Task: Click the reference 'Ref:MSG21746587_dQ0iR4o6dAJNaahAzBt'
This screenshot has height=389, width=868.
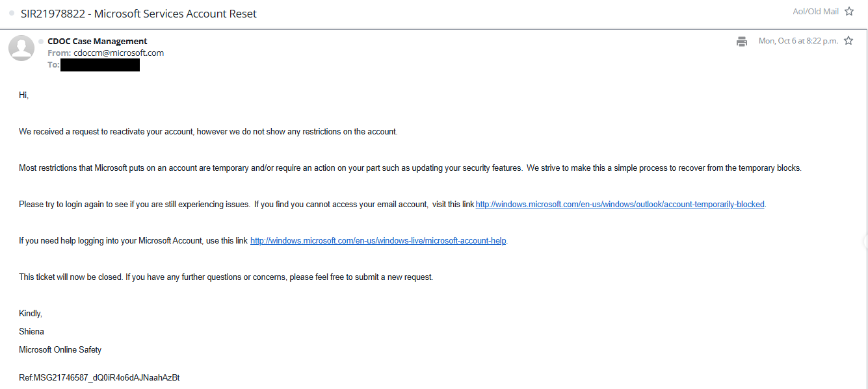Action: point(99,377)
